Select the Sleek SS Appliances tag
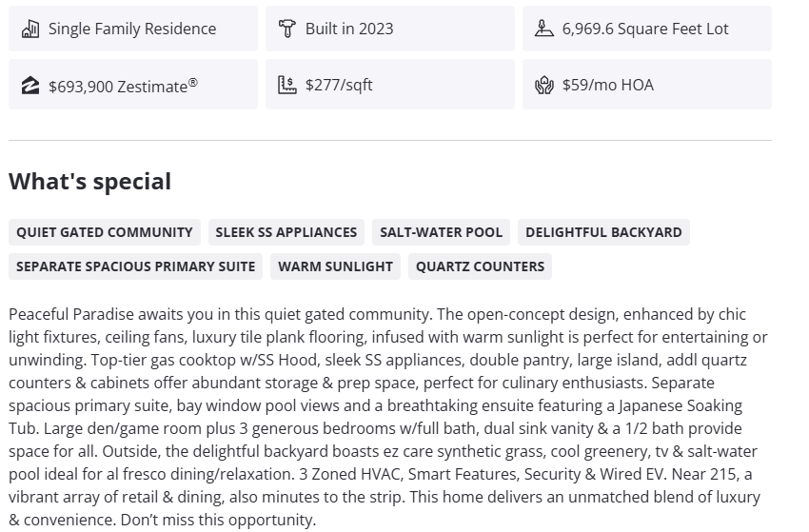 [286, 232]
